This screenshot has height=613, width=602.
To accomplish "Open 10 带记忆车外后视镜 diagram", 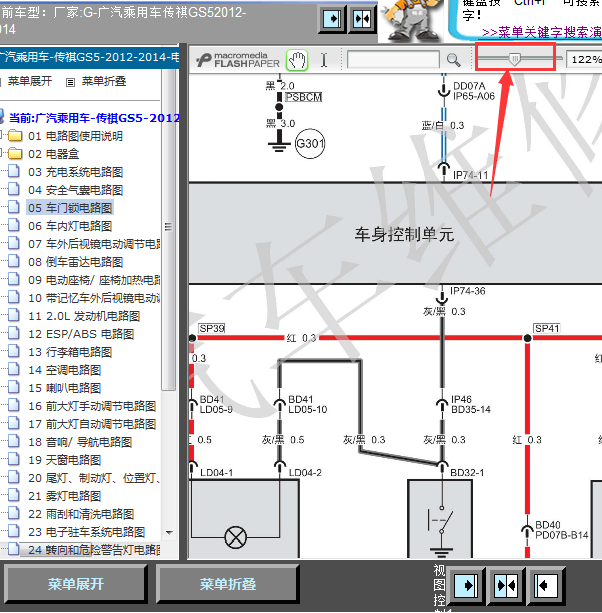I will coord(94,298).
